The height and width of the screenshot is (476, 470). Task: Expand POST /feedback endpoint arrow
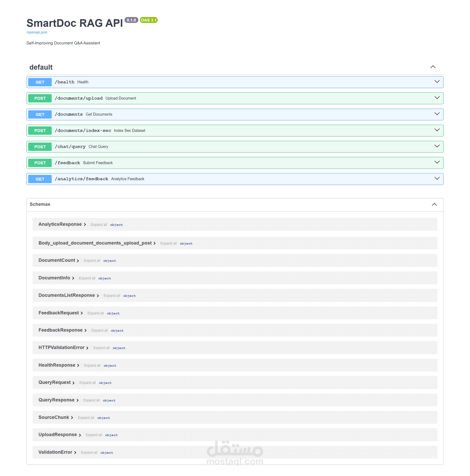pos(437,162)
